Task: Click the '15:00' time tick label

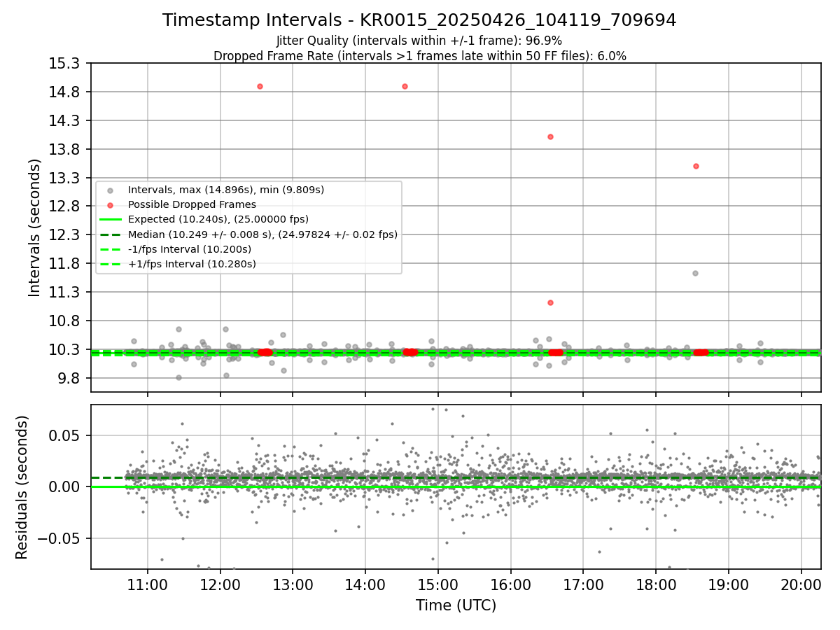Action: pyautogui.click(x=438, y=584)
